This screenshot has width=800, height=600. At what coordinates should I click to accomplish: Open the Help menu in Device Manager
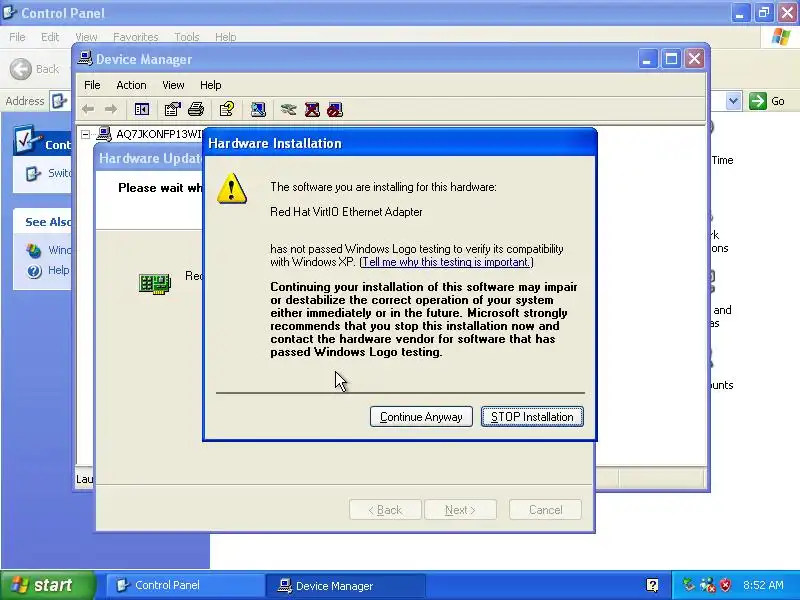[x=210, y=85]
